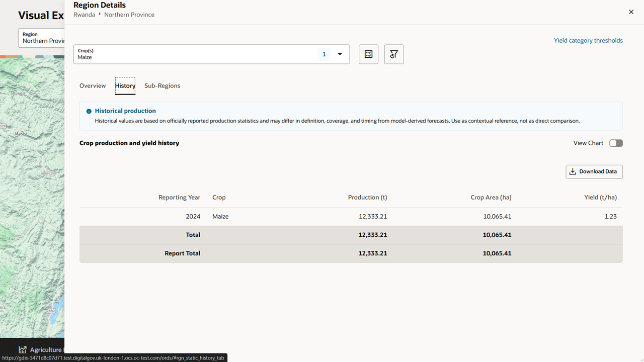This screenshot has height=362, width=644.
Task: Click Northern Province in the breadcrumb
Action: click(x=129, y=15)
